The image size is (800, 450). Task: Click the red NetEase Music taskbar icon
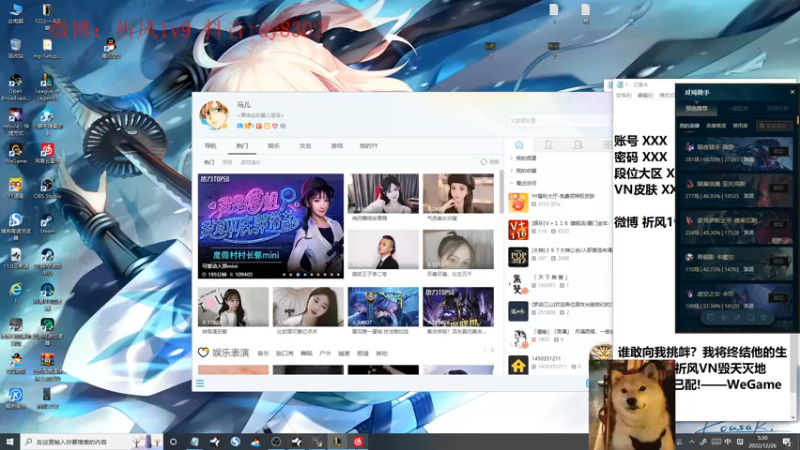358,441
